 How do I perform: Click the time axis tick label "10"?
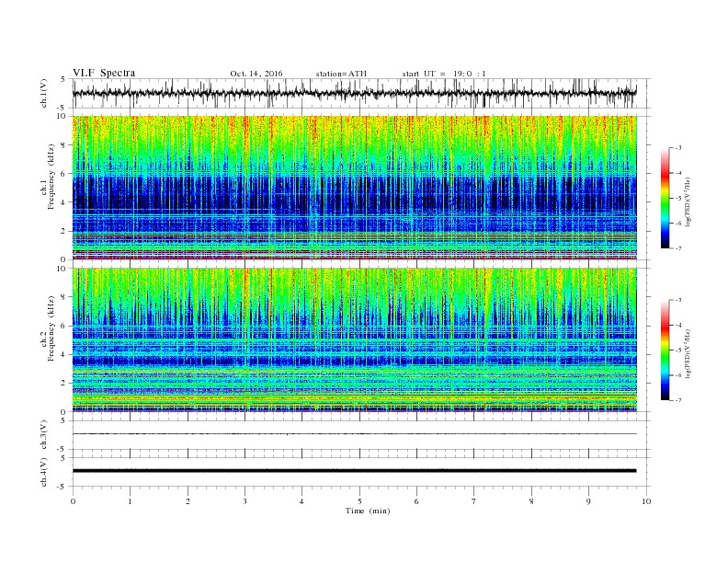tap(646, 501)
